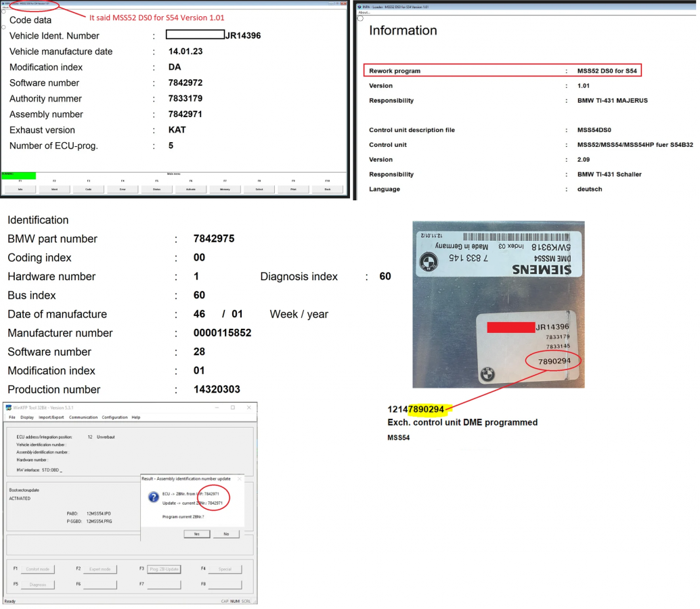Close the WinKFP Tool window

248,407
